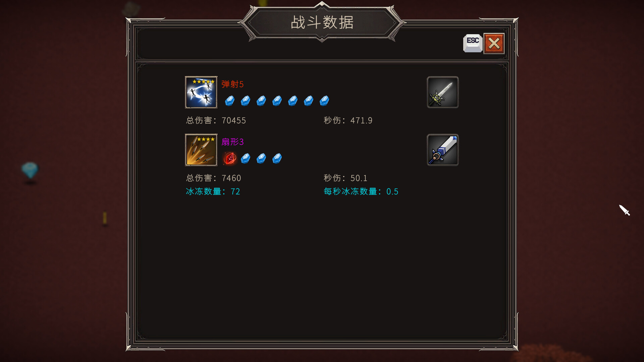The height and width of the screenshot is (362, 644).
Task: Click the 弹射5 skill name label
Action: [232, 84]
